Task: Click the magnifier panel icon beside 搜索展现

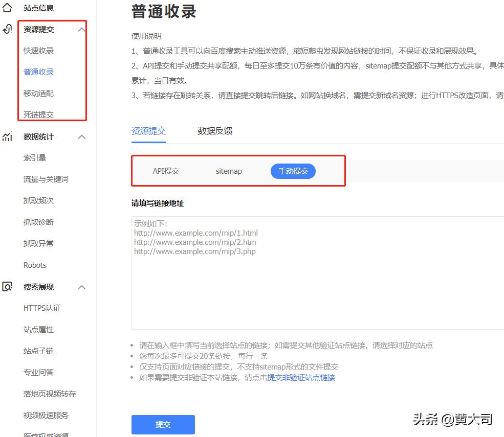Action: pyautogui.click(x=7, y=287)
